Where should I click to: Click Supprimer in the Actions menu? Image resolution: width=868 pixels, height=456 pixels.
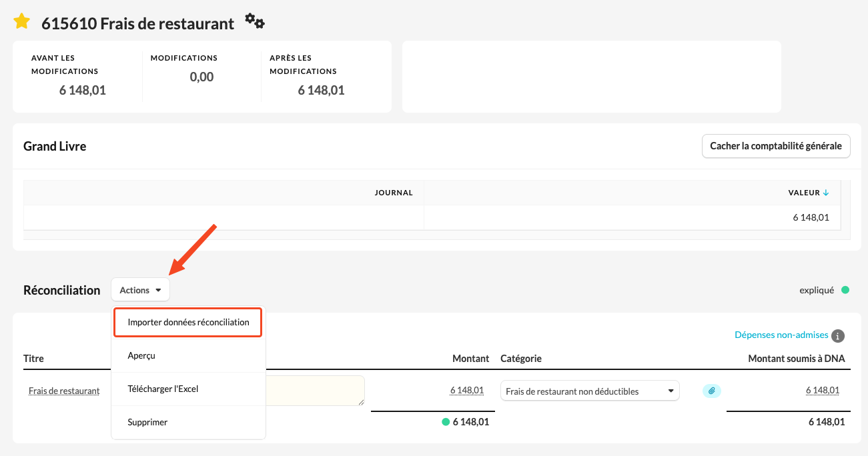point(147,422)
